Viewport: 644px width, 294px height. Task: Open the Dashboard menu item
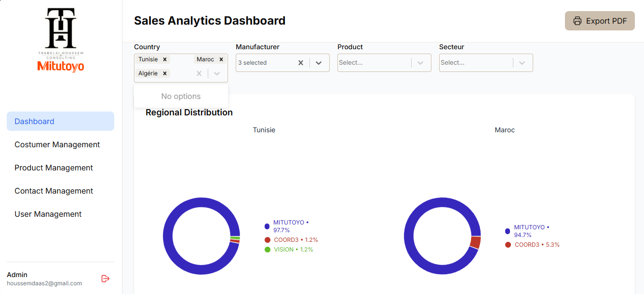(x=60, y=121)
